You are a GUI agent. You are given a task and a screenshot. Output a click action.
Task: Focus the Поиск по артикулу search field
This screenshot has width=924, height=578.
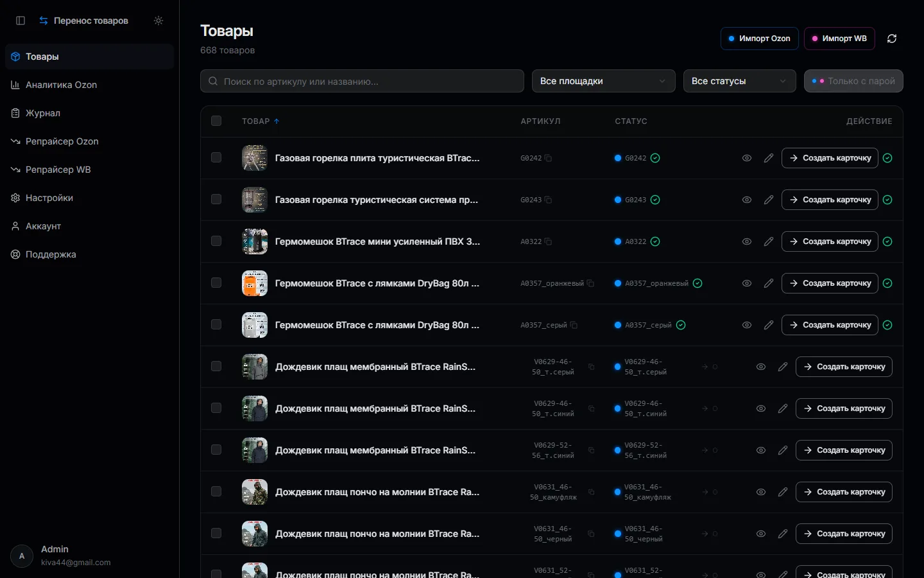(362, 81)
